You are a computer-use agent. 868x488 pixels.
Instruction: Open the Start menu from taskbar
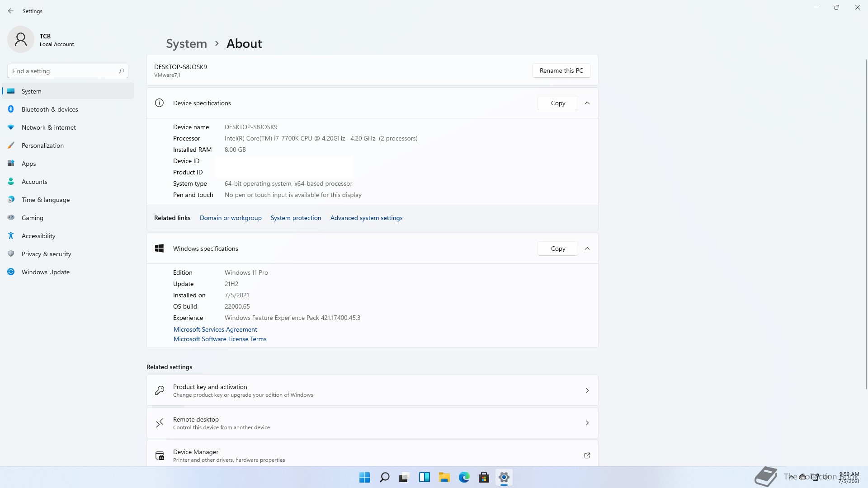[364, 477]
